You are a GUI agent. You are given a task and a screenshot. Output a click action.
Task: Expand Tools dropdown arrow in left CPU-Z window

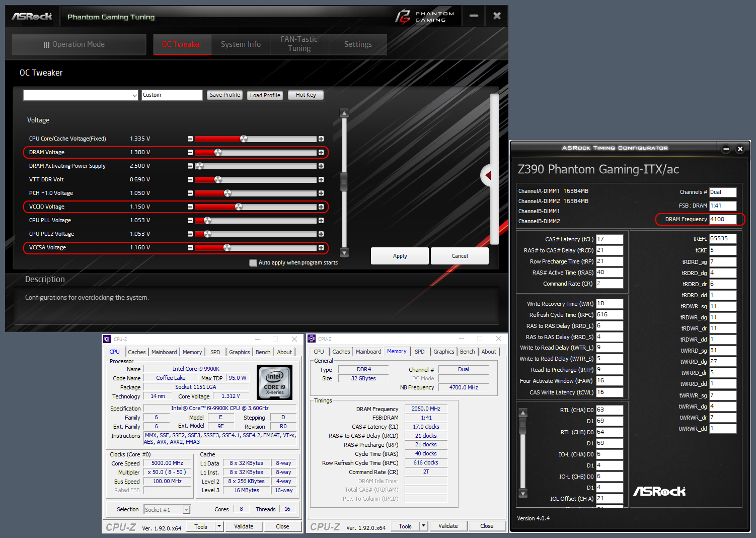219,526
